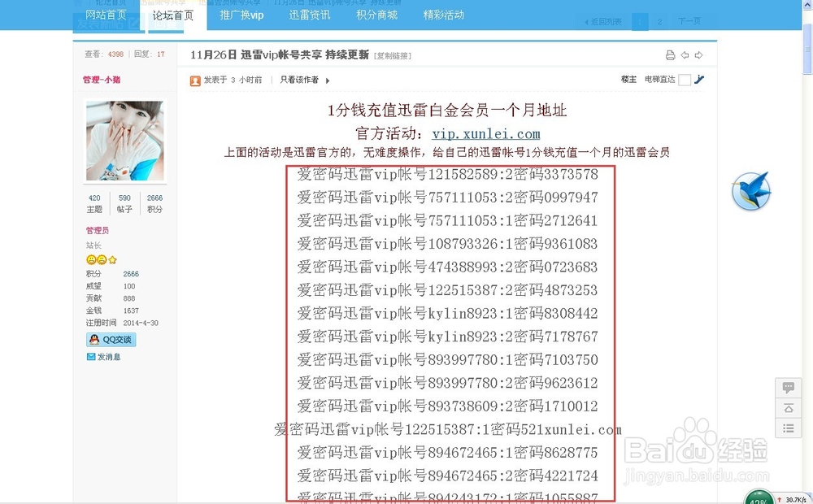Open the vip.xunlei.com hyperlink
Viewport: 813px width, 504px height.
[x=486, y=134]
